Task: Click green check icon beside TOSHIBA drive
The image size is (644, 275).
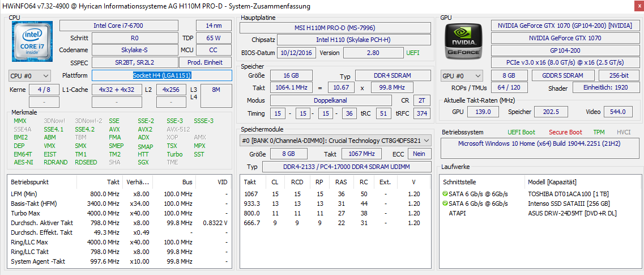Action: (x=445, y=193)
